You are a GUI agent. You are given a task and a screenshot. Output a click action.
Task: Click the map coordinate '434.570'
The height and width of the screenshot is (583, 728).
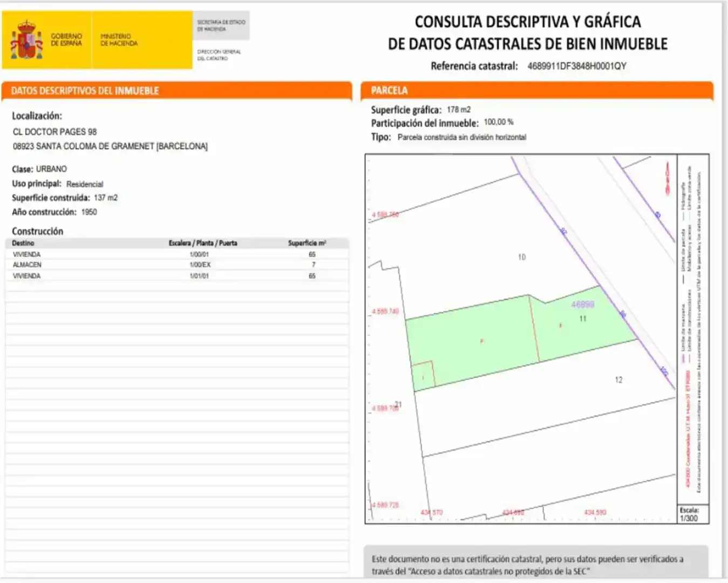(431, 512)
